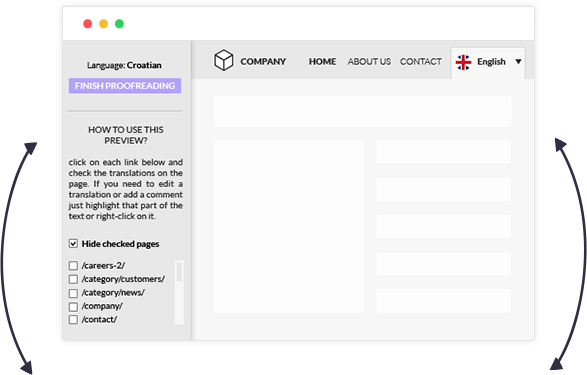Click the red window close dot

click(x=88, y=24)
